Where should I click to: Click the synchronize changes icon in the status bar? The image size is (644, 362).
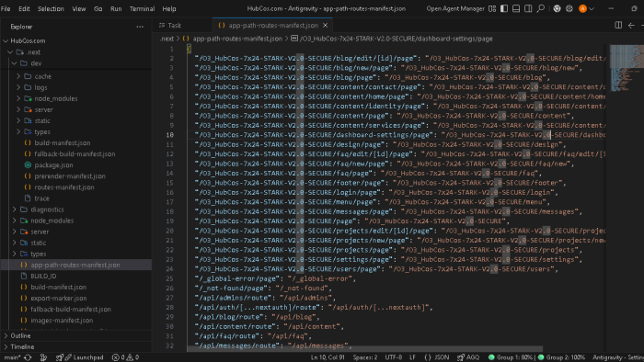(28, 357)
